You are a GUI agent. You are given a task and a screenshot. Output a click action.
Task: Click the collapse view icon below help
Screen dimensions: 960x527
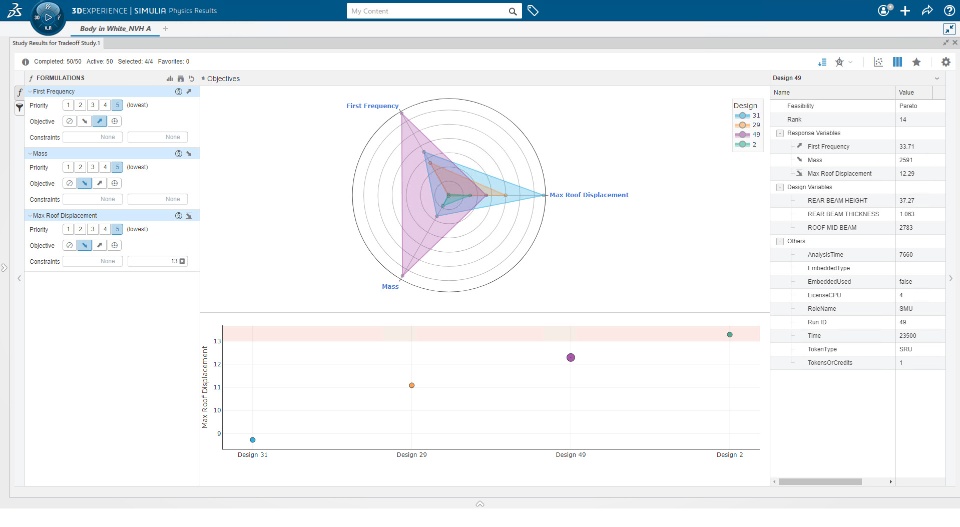tap(949, 29)
